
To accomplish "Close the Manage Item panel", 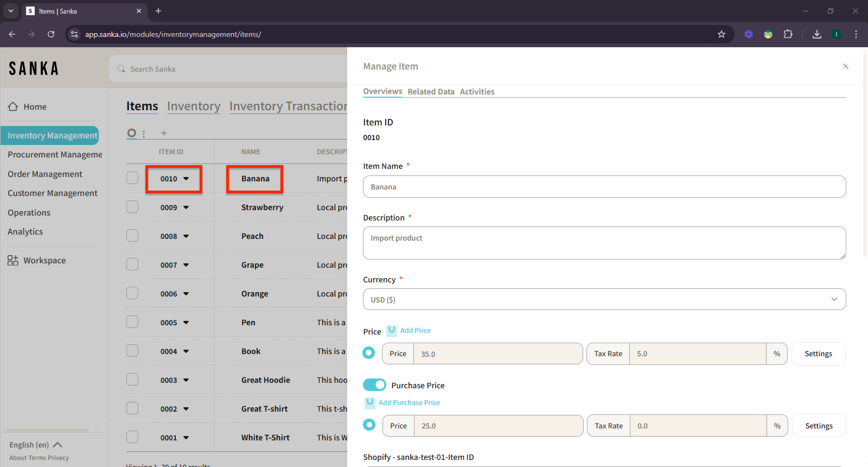I will [x=845, y=66].
